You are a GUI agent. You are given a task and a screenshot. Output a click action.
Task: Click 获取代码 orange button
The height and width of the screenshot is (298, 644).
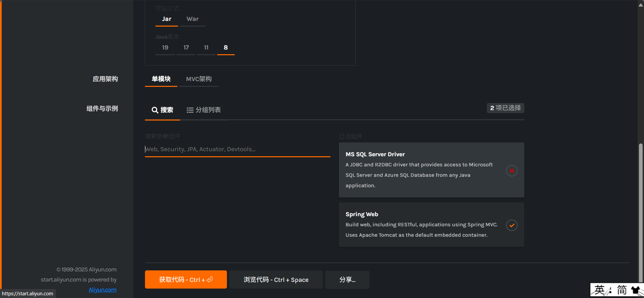(x=186, y=279)
